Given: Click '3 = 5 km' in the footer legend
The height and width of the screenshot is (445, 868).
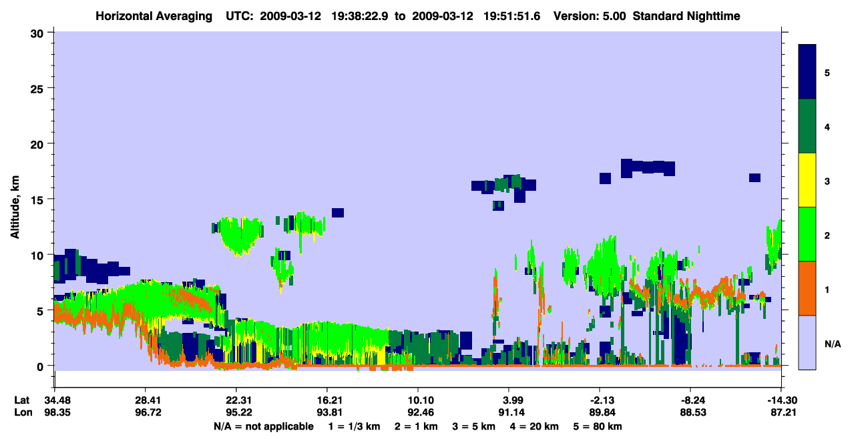Looking at the screenshot, I should coord(474,426).
